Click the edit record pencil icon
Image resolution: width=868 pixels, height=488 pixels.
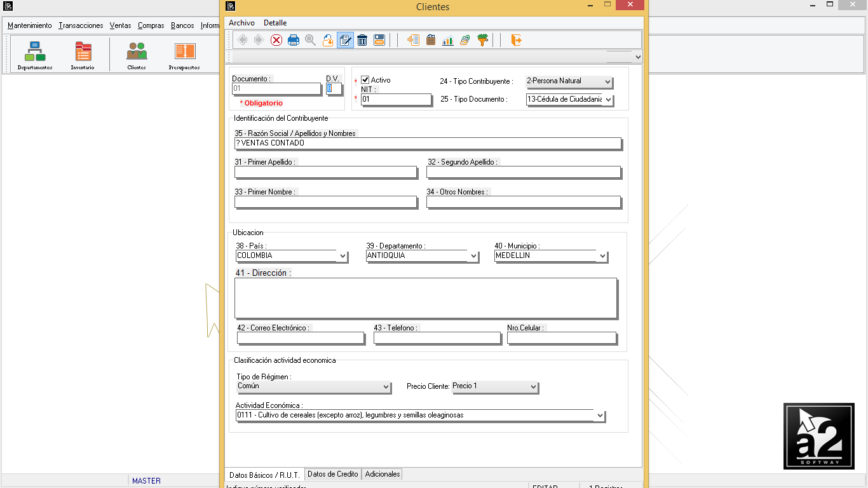pos(345,40)
